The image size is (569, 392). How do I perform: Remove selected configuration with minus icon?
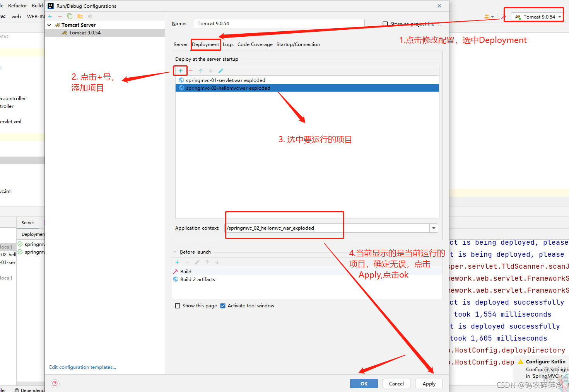60,16
